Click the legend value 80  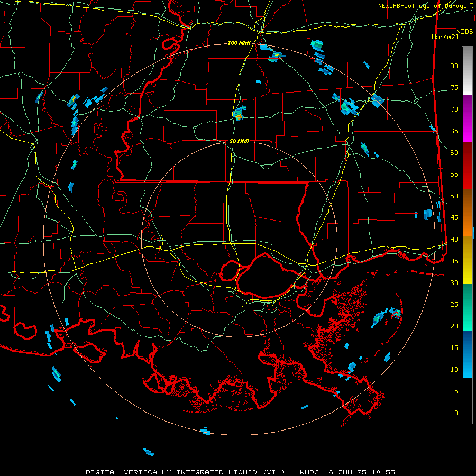coord(454,66)
